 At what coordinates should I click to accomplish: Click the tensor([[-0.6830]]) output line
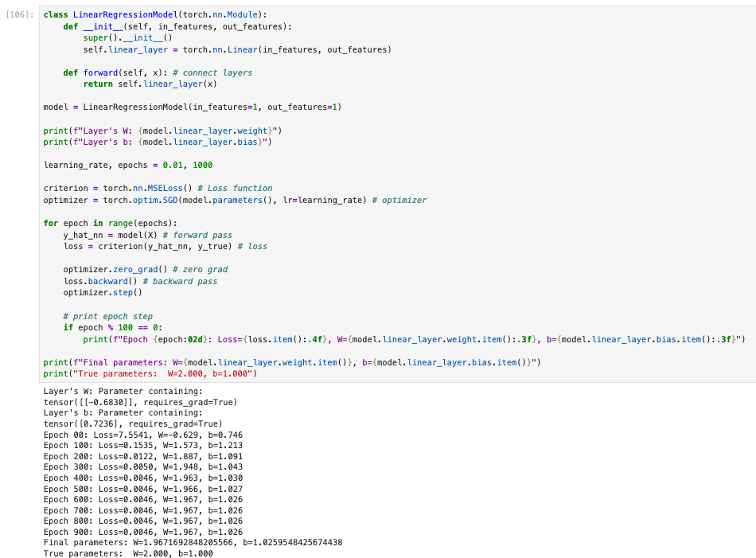coord(140,402)
